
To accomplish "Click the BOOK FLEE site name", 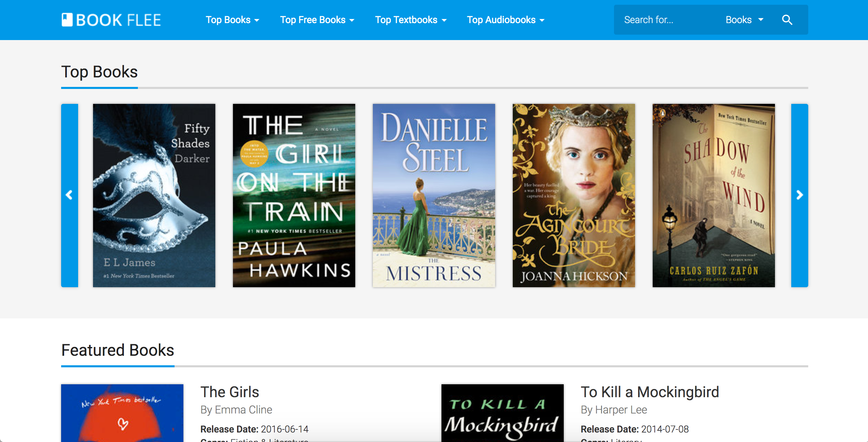I will tap(118, 20).
